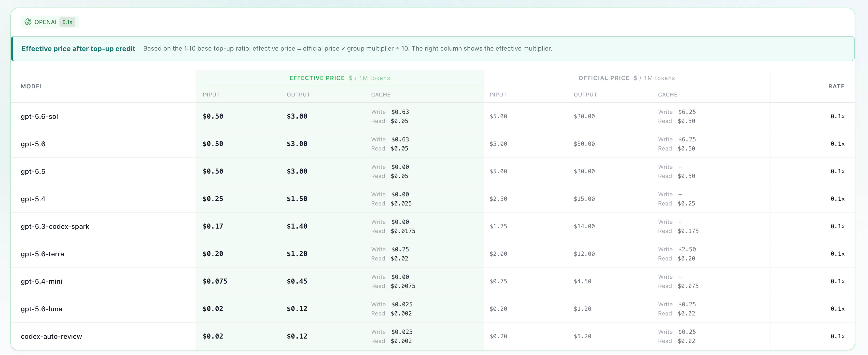Click gpt-5.3-codex-spark official cache read $0.175
Image resolution: width=868 pixels, height=355 pixels.
tap(688, 231)
